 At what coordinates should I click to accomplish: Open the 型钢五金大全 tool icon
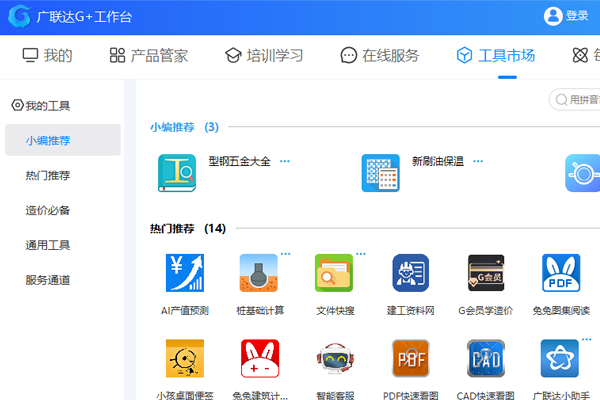pos(177,173)
